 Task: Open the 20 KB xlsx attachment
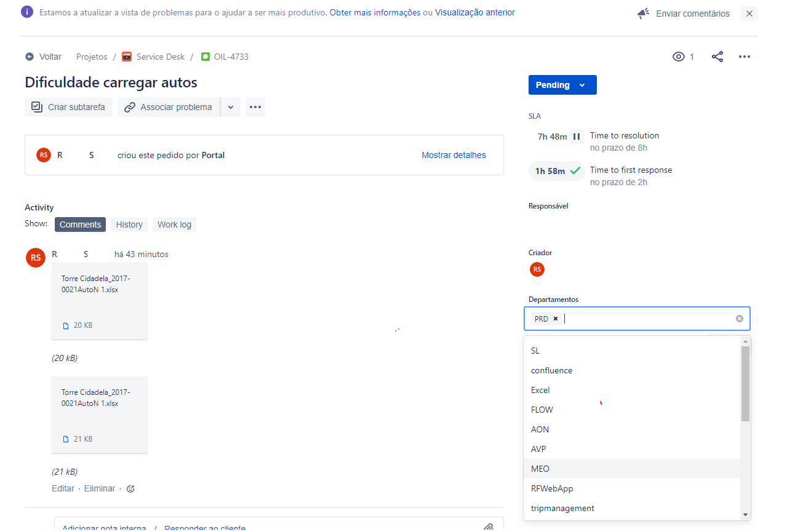pyautogui.click(x=100, y=301)
